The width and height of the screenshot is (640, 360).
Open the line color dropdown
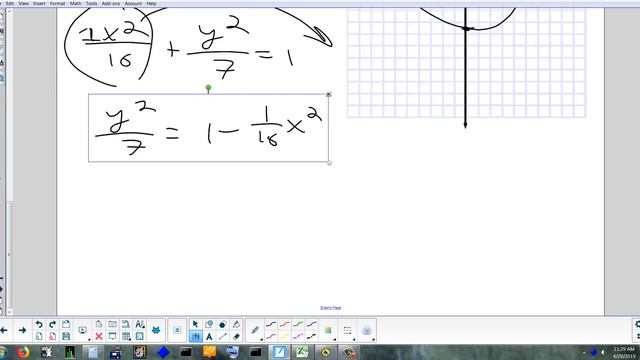(328, 330)
